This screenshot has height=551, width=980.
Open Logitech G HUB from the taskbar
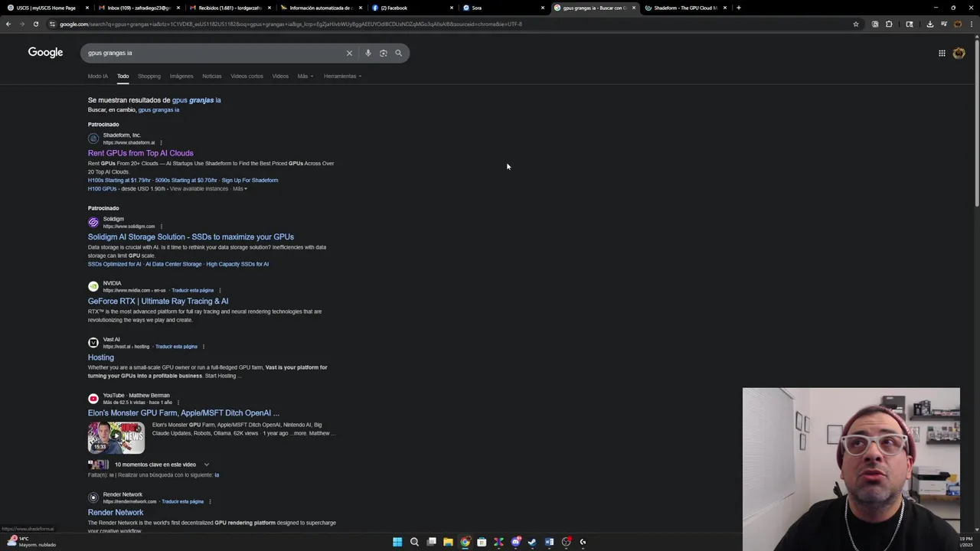coord(583,542)
